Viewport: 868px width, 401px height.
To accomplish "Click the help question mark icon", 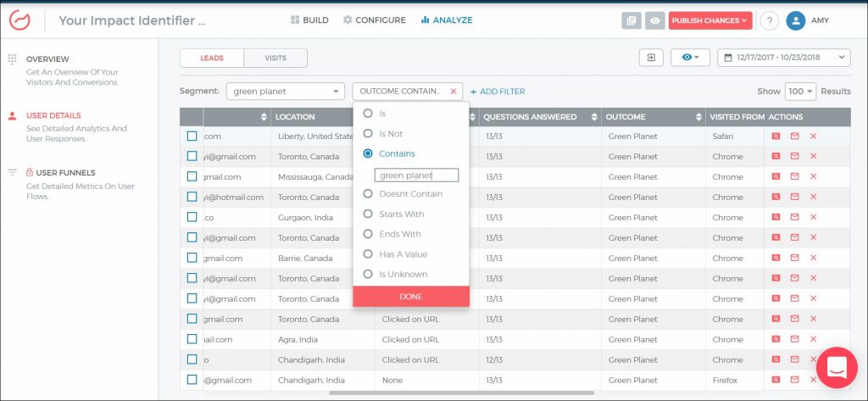I will coord(769,20).
